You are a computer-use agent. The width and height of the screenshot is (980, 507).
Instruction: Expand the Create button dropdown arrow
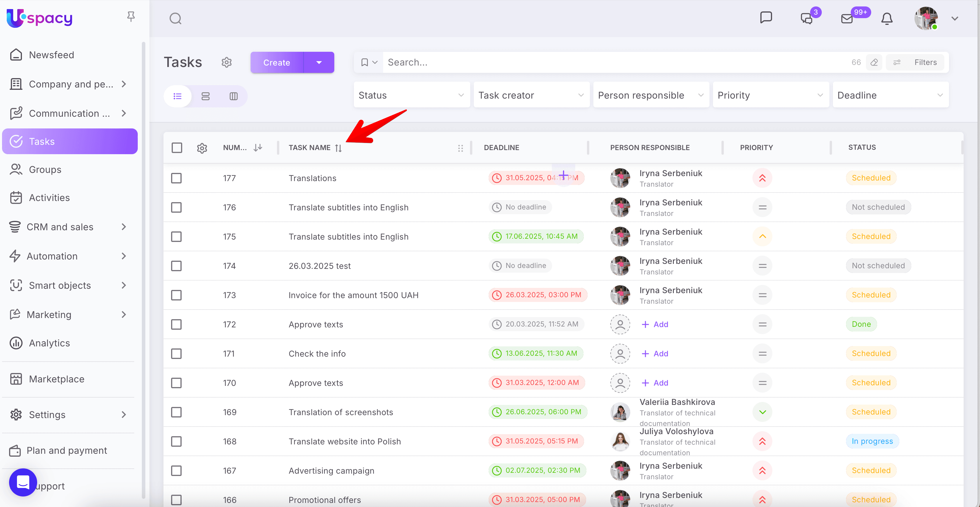319,62
